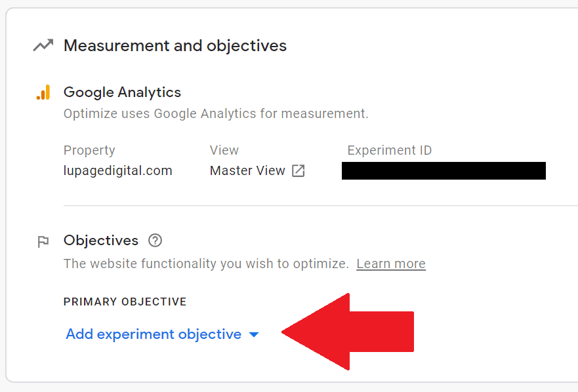Open the Learn more link
The width and height of the screenshot is (578, 392).
coord(391,264)
